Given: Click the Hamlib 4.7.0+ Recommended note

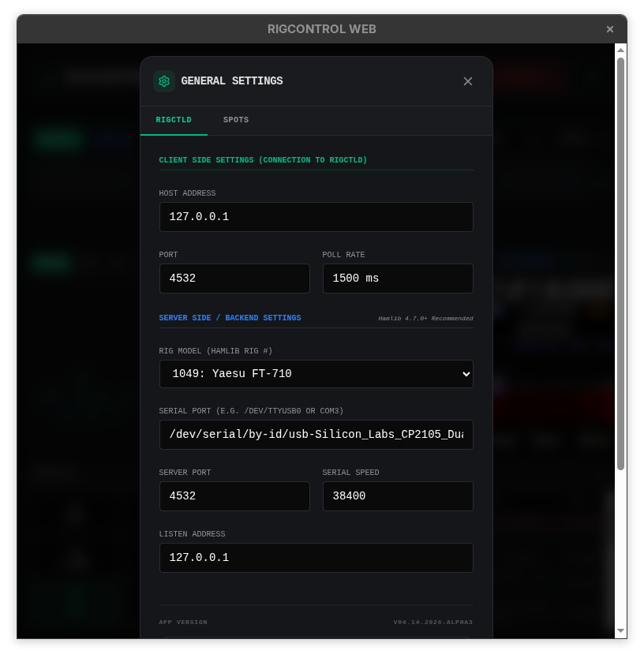Looking at the screenshot, I should point(425,319).
